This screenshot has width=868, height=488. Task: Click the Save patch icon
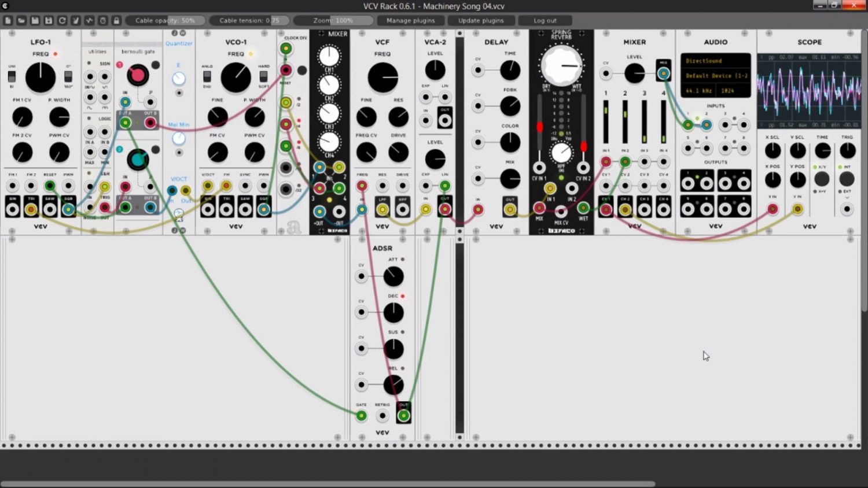[x=35, y=20]
